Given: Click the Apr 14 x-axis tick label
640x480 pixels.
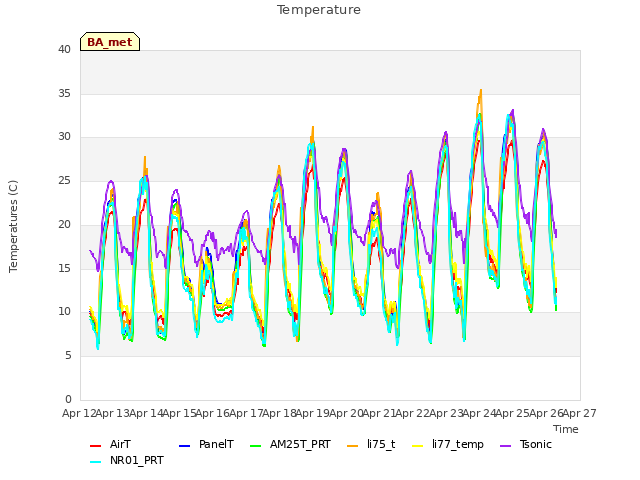Looking at the screenshot, I should [x=146, y=413].
